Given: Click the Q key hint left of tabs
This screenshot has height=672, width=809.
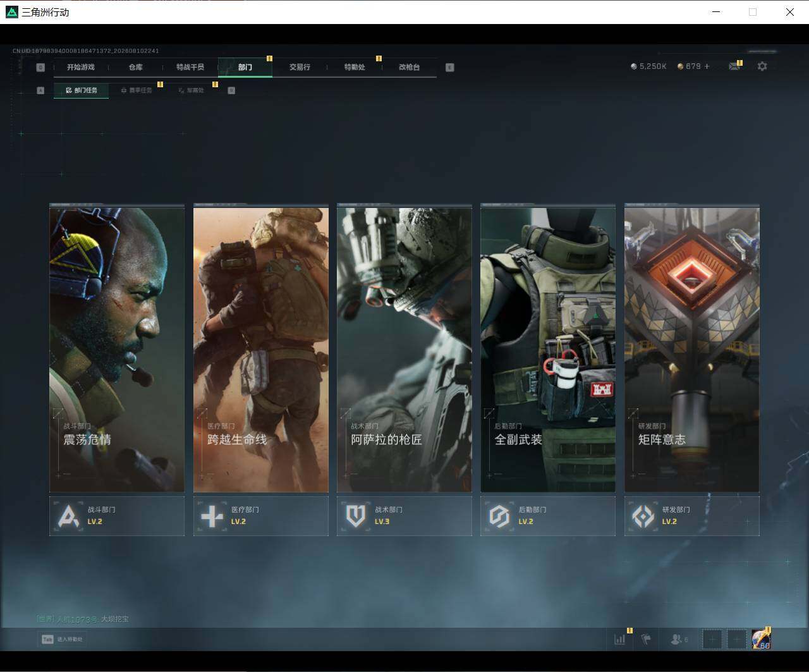Looking at the screenshot, I should point(40,67).
